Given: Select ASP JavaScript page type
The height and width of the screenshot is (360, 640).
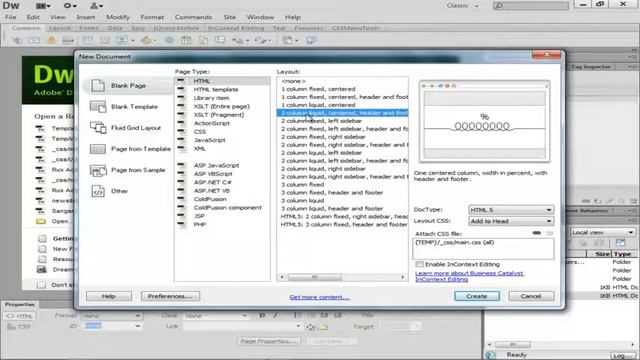Looking at the screenshot, I should tap(216, 165).
